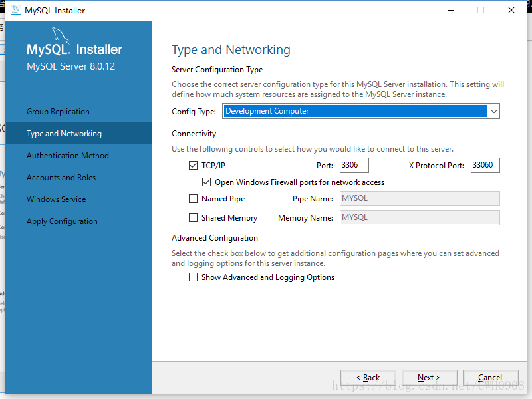Click the Type and Networking heading
This screenshot has width=532, height=399.
(x=231, y=49)
